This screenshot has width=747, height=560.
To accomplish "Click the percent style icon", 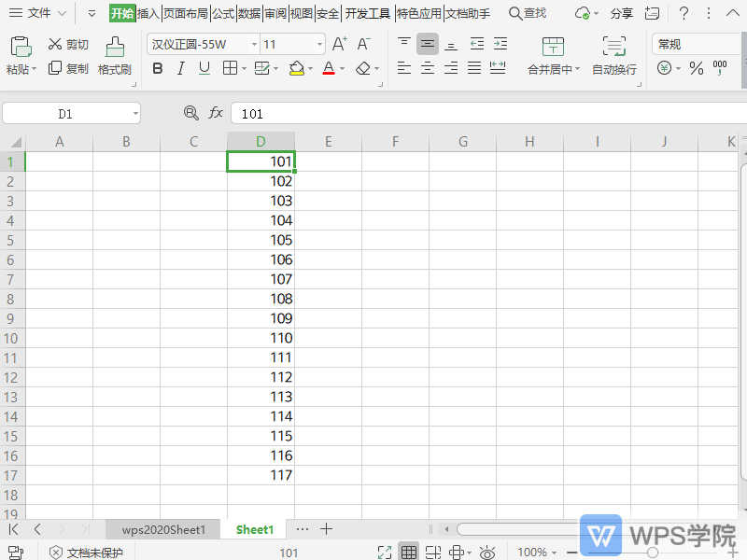I will coord(696,68).
